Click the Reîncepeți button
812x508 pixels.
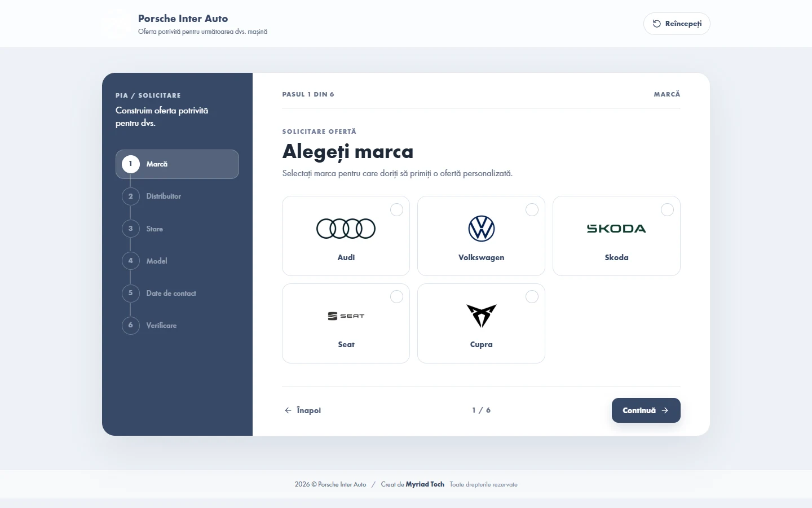(677, 24)
